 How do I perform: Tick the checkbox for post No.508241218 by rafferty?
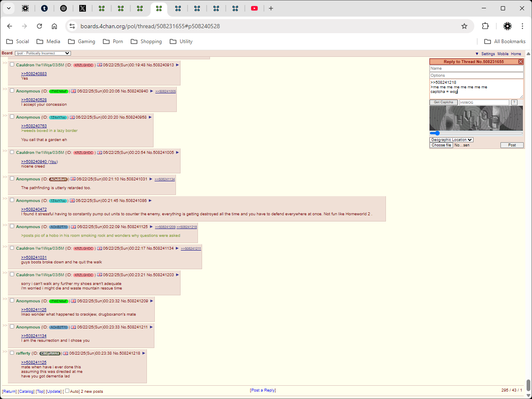click(12, 353)
